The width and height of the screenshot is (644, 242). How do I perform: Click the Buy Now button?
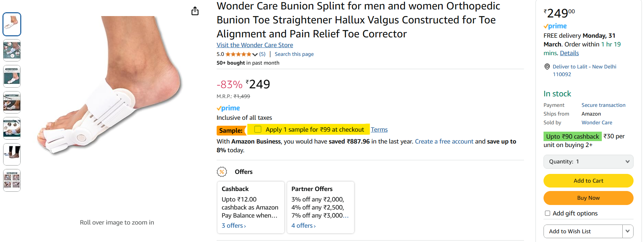(x=589, y=198)
